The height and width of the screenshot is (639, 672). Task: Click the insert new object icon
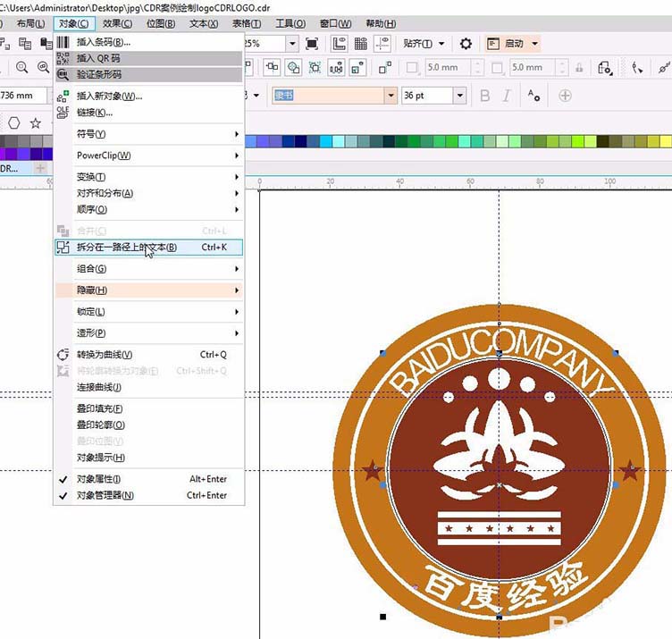(63, 96)
